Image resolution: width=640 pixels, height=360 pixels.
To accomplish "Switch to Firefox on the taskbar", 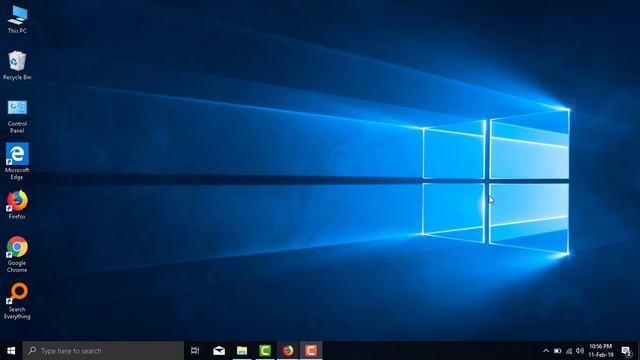I will (x=288, y=351).
